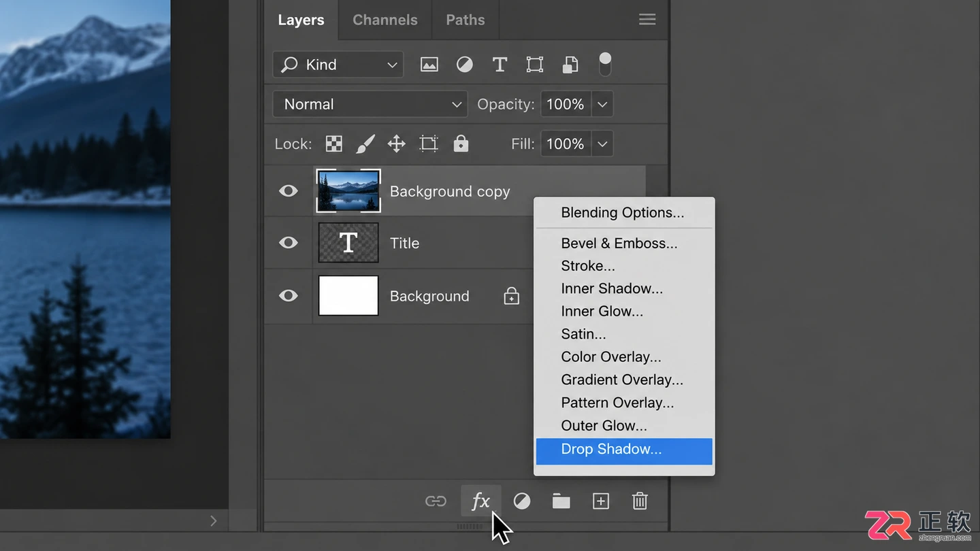Viewport: 980px width, 551px height.
Task: Turn layer filtering on or off
Action: tap(605, 64)
